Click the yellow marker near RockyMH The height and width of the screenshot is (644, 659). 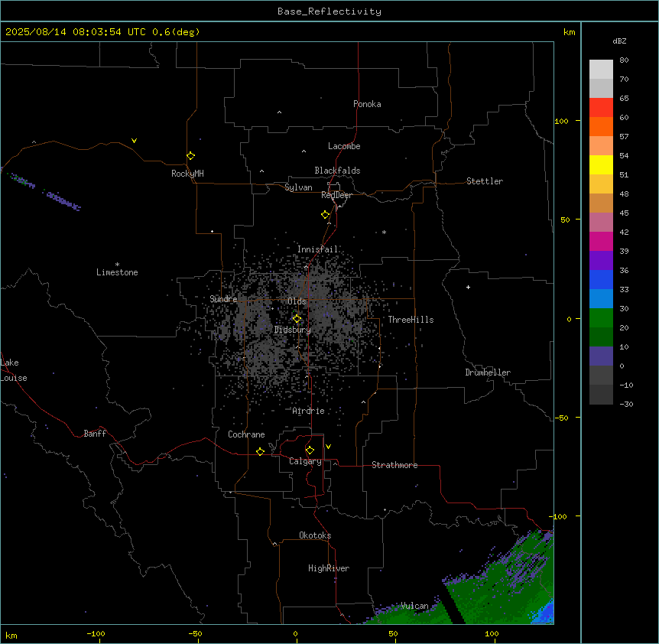[x=191, y=156]
